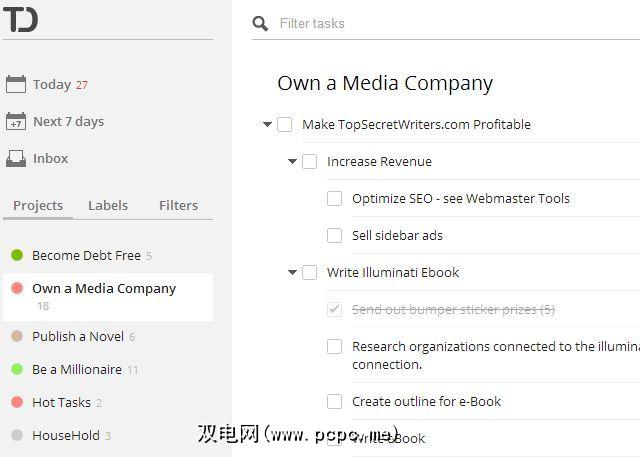Click the Inbox tray icon
This screenshot has width=640, height=457.
16,158
